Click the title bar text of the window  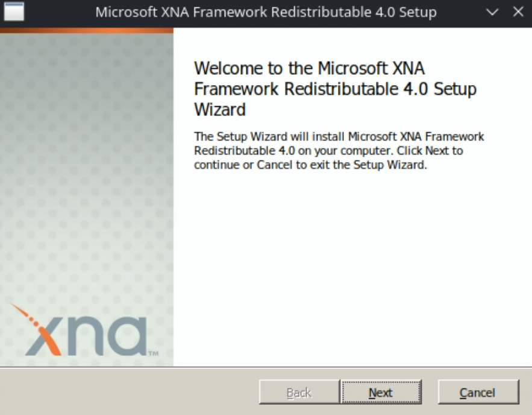pos(266,12)
